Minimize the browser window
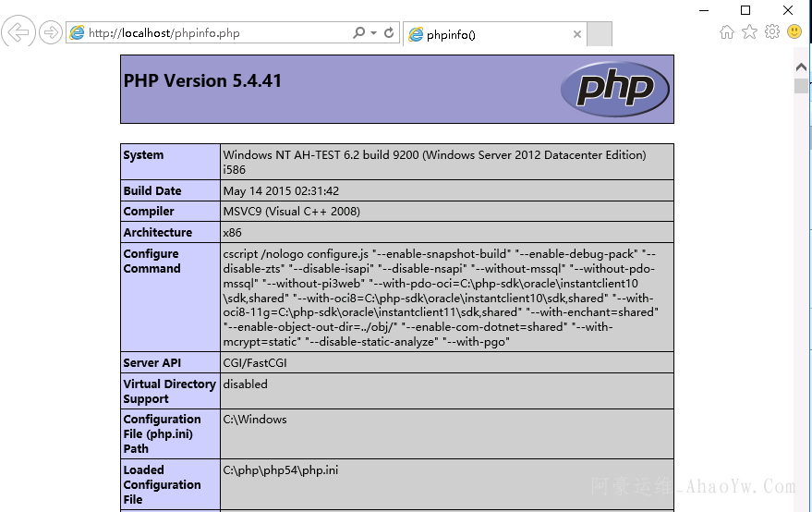The width and height of the screenshot is (812, 512). 703,10
